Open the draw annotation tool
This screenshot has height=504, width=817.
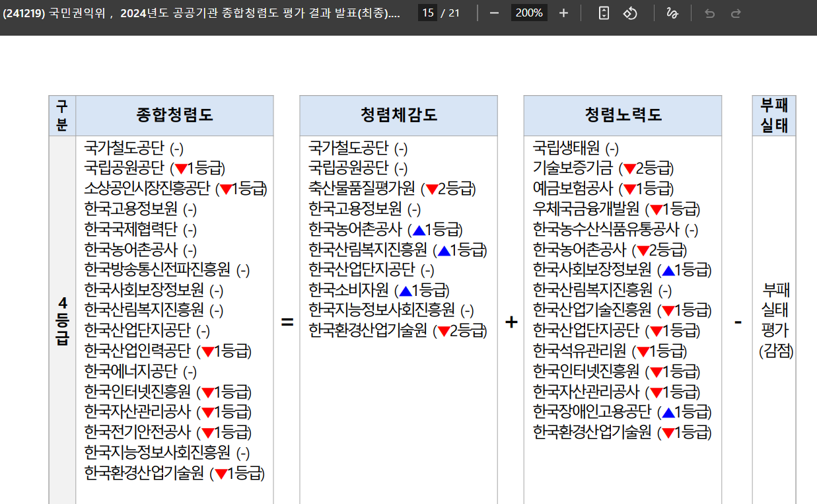point(672,13)
